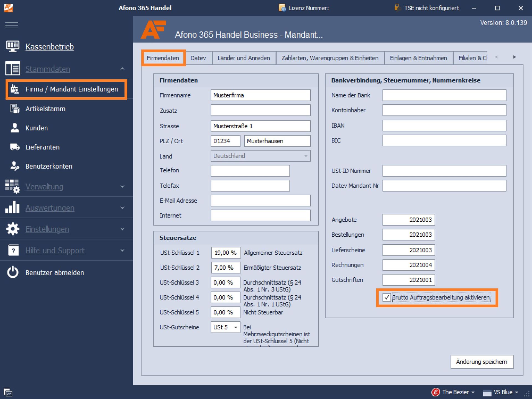The width and height of the screenshot is (532, 399).
Task: Open Zahlarten, Warengruppen & Einheiten tab
Action: click(x=330, y=58)
